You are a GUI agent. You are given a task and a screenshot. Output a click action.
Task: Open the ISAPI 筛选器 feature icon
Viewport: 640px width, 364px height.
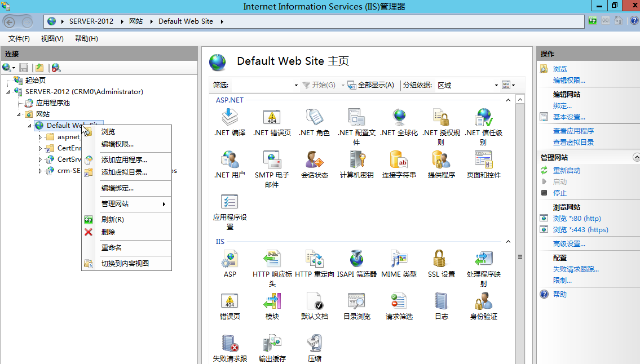(x=357, y=259)
